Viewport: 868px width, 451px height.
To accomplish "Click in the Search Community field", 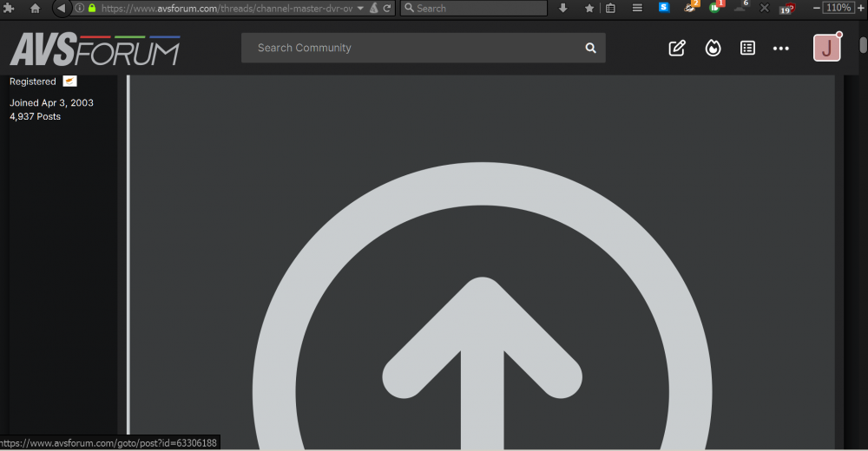I will [408, 49].
